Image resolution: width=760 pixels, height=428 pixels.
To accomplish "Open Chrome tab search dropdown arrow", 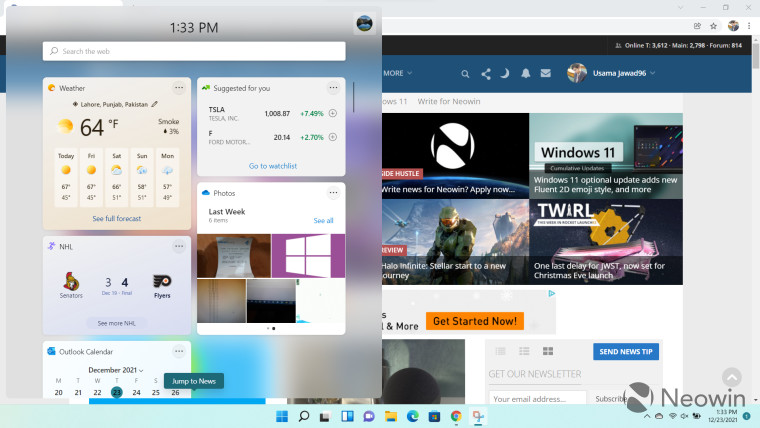I will tap(681, 7).
